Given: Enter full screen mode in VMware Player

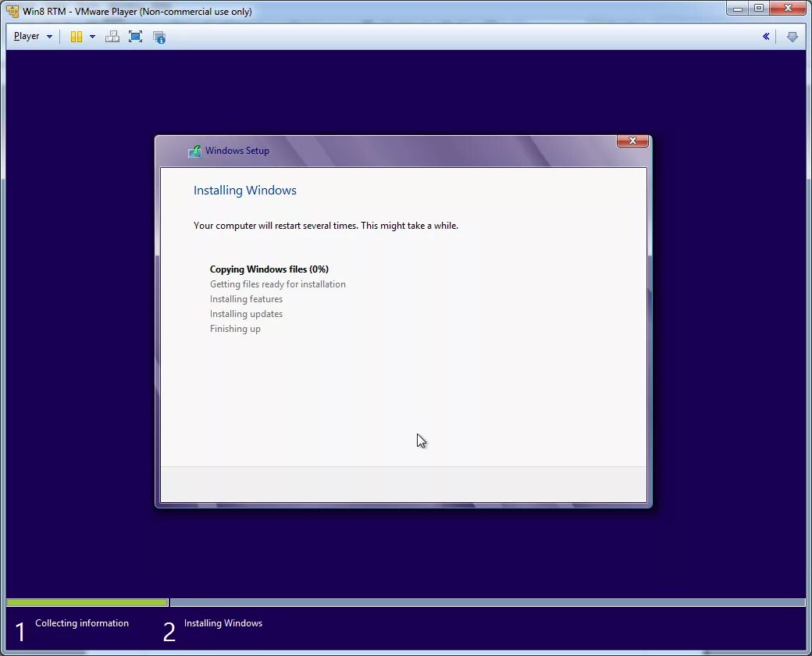Looking at the screenshot, I should [135, 37].
